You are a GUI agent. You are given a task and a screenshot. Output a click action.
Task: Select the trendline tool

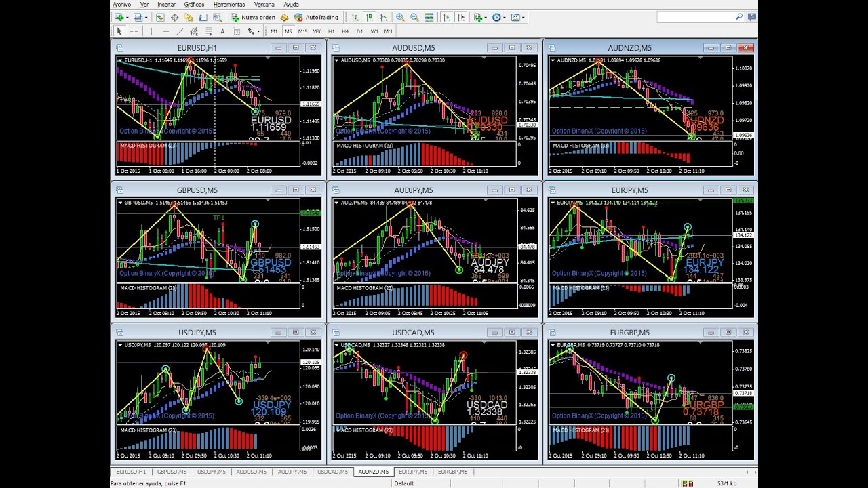[180, 31]
